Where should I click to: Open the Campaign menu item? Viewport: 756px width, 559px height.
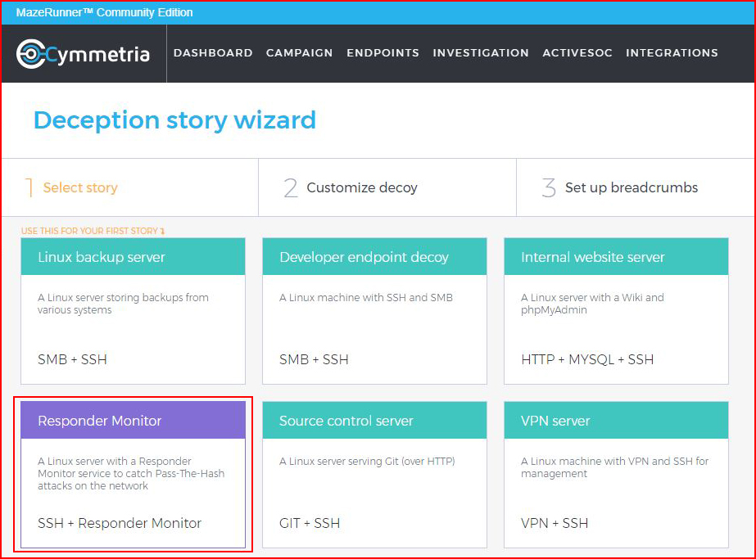300,53
